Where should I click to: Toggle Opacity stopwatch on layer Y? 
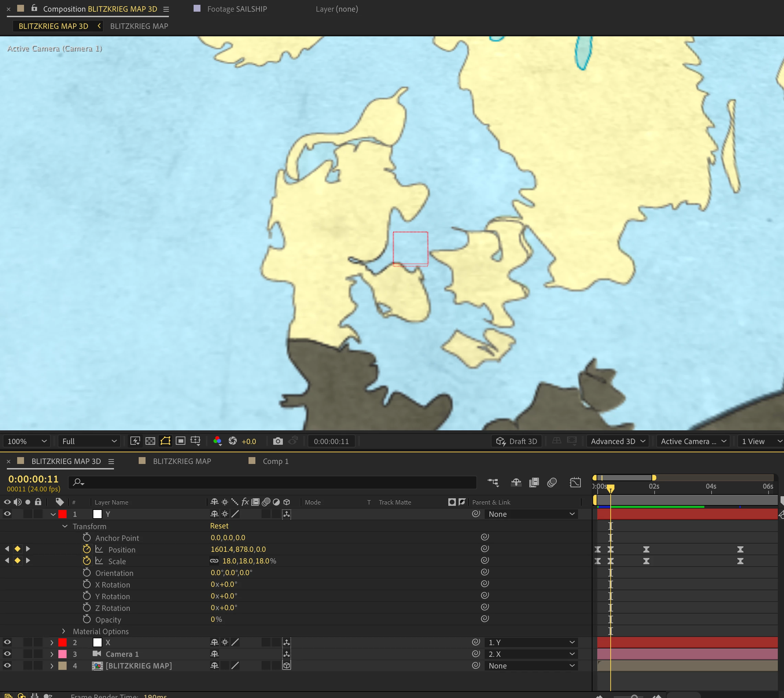[87, 619]
